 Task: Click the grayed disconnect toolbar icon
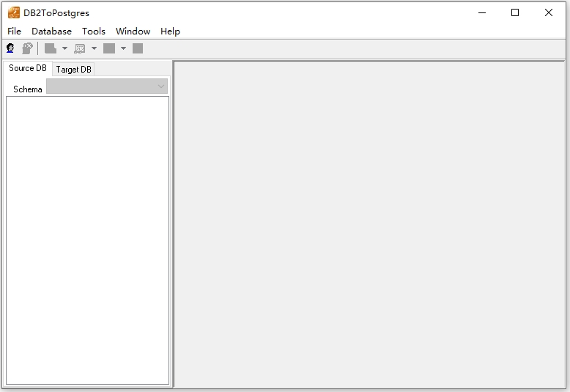(27, 48)
